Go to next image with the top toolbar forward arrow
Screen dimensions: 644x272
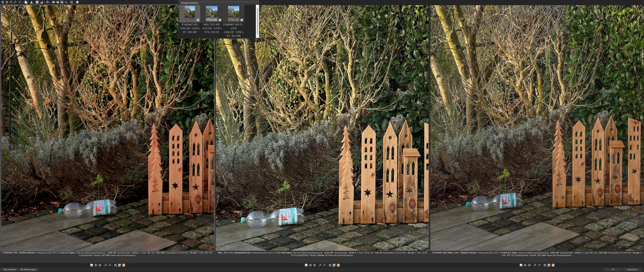[7, 2]
